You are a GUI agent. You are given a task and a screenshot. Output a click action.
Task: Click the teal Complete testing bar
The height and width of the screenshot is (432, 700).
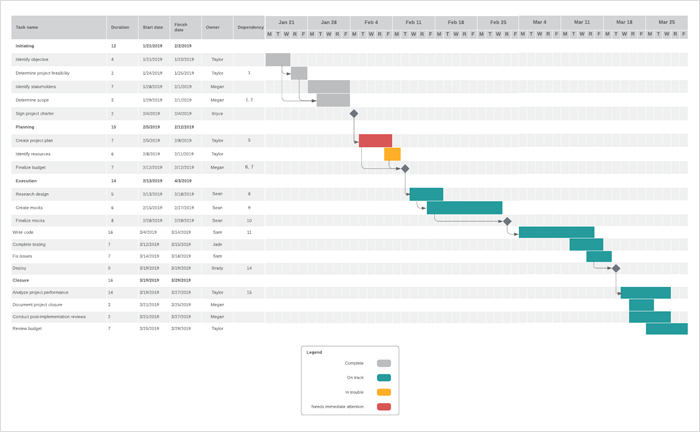click(x=586, y=244)
